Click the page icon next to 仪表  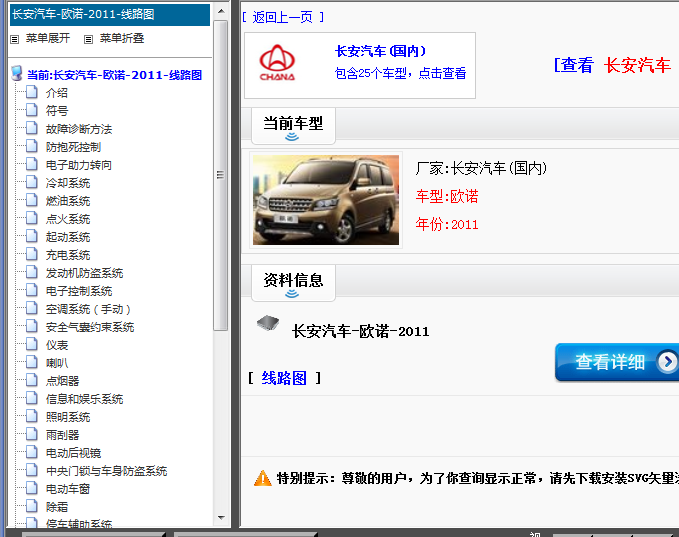click(x=32, y=344)
